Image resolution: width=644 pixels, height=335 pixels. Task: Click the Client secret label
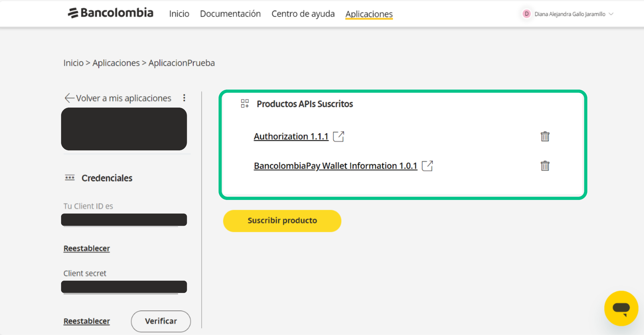(85, 273)
